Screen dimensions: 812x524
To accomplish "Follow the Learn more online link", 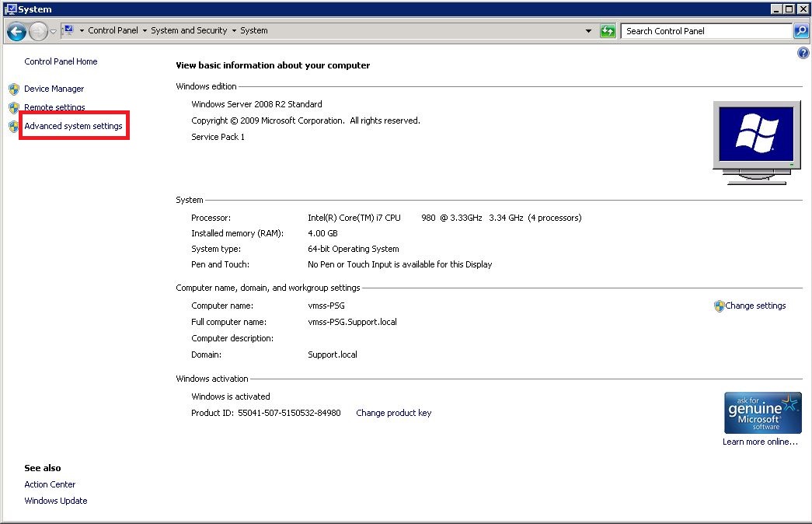I will click(x=760, y=442).
